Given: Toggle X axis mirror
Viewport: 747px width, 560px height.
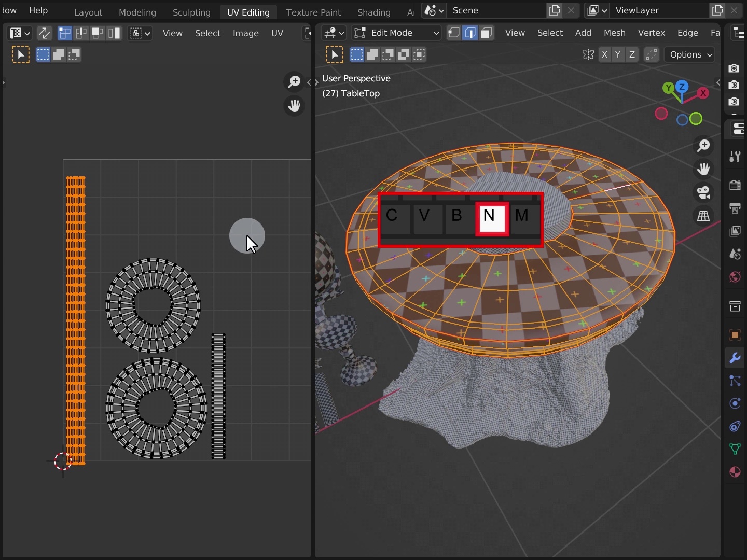Looking at the screenshot, I should point(604,54).
